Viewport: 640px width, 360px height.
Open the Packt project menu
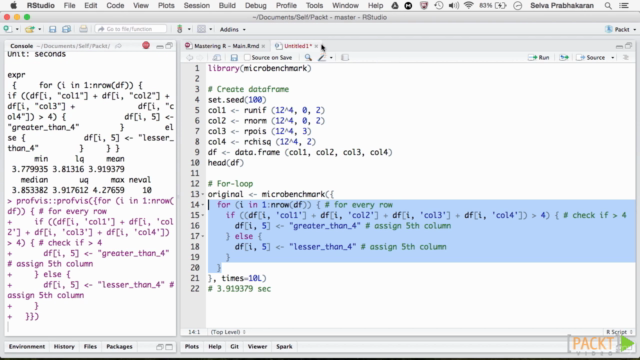point(621,29)
